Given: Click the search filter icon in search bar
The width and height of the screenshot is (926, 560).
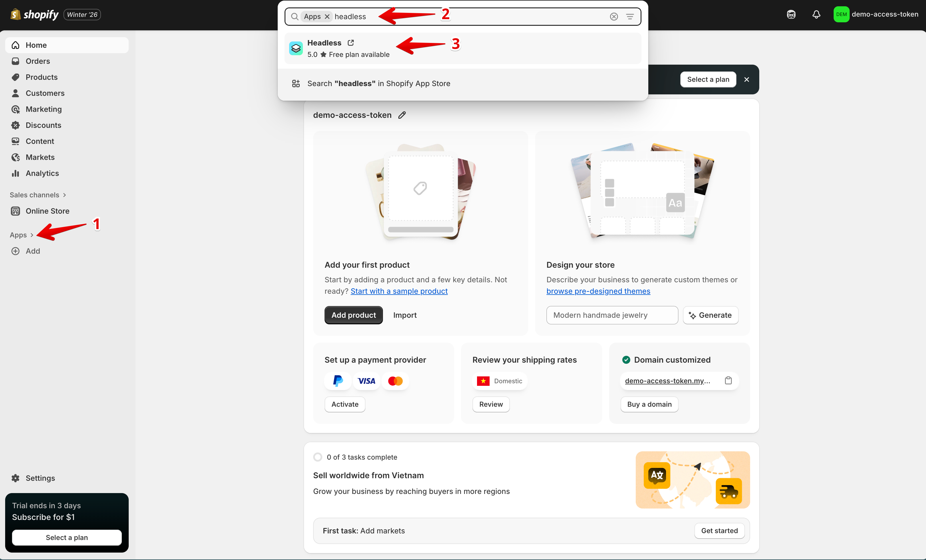Looking at the screenshot, I should (x=630, y=17).
